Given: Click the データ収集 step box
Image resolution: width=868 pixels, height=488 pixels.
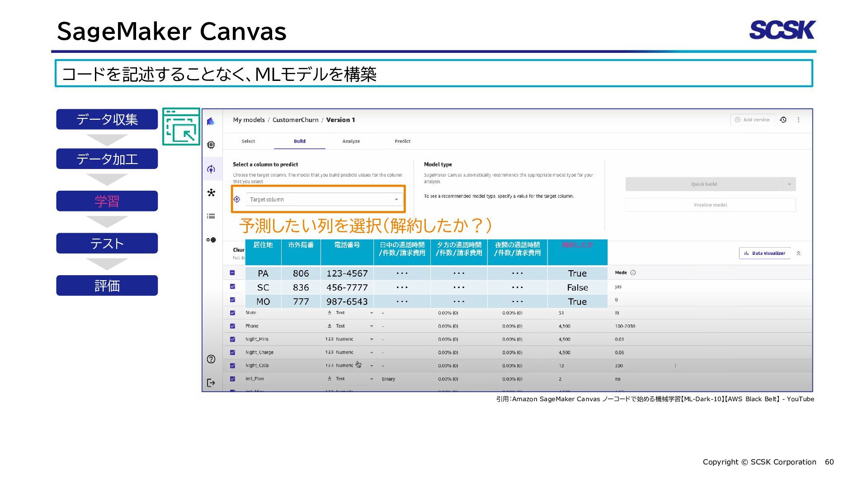Looking at the screenshot, I should 107,119.
